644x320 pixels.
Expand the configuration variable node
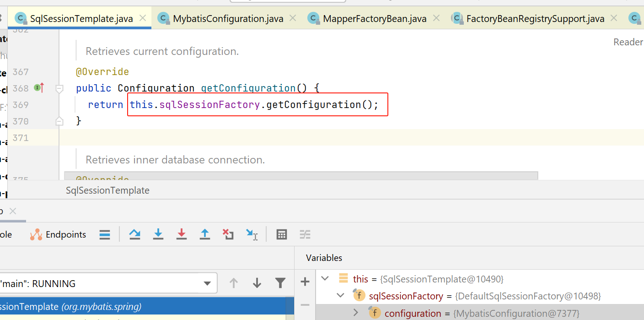click(x=356, y=313)
